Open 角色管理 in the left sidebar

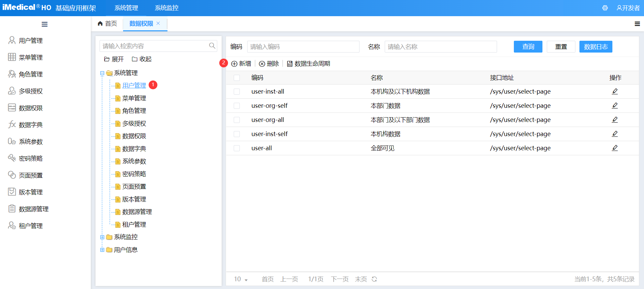(x=26, y=74)
